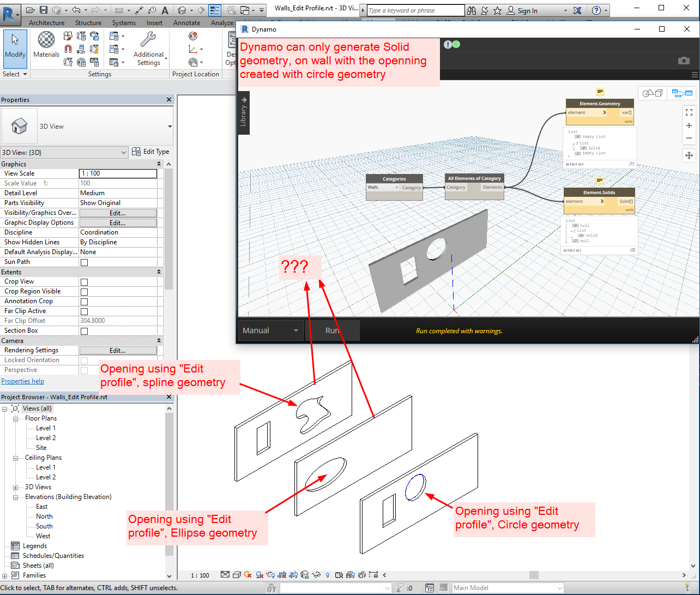This screenshot has height=595, width=700.
Task: Activate the Dynamo pan mode icon
Action: pos(689,155)
